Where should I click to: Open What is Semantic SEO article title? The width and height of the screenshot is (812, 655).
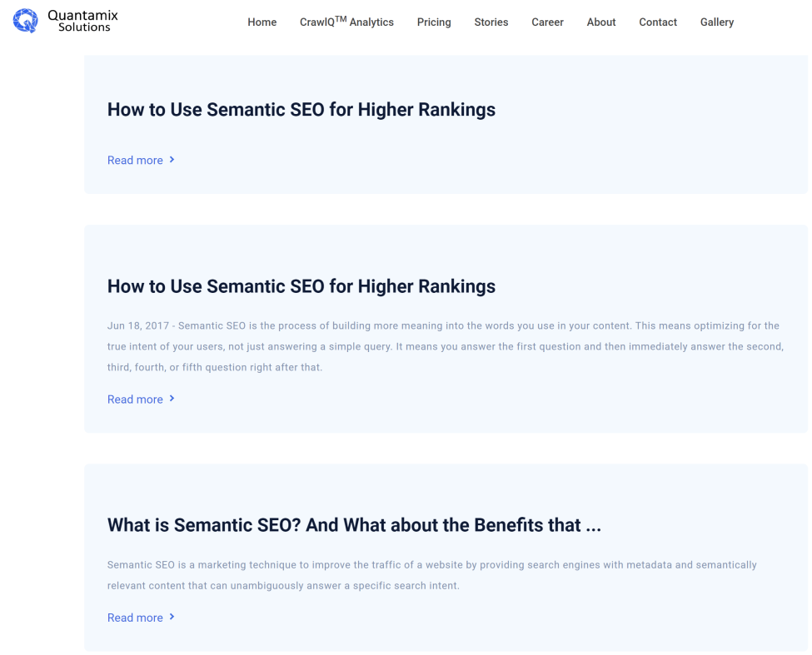click(x=354, y=525)
